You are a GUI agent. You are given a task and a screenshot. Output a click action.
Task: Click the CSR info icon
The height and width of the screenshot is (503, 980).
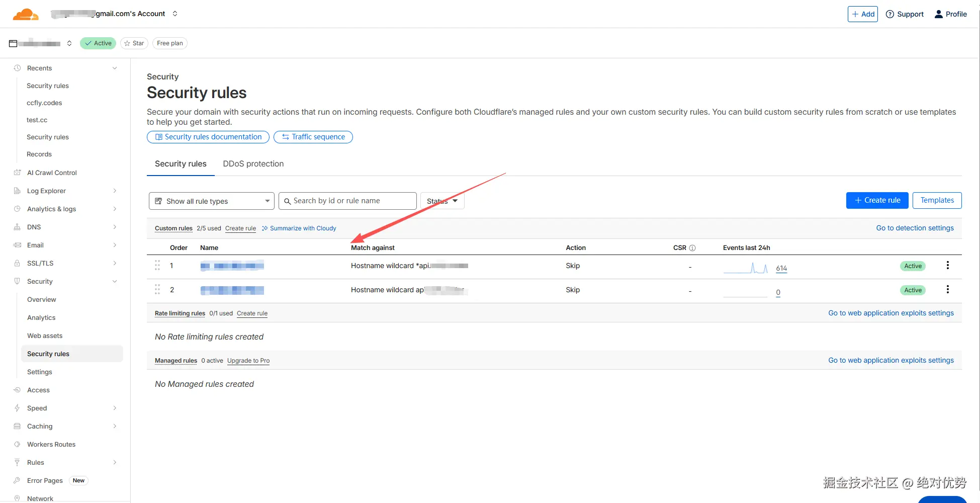click(x=692, y=248)
